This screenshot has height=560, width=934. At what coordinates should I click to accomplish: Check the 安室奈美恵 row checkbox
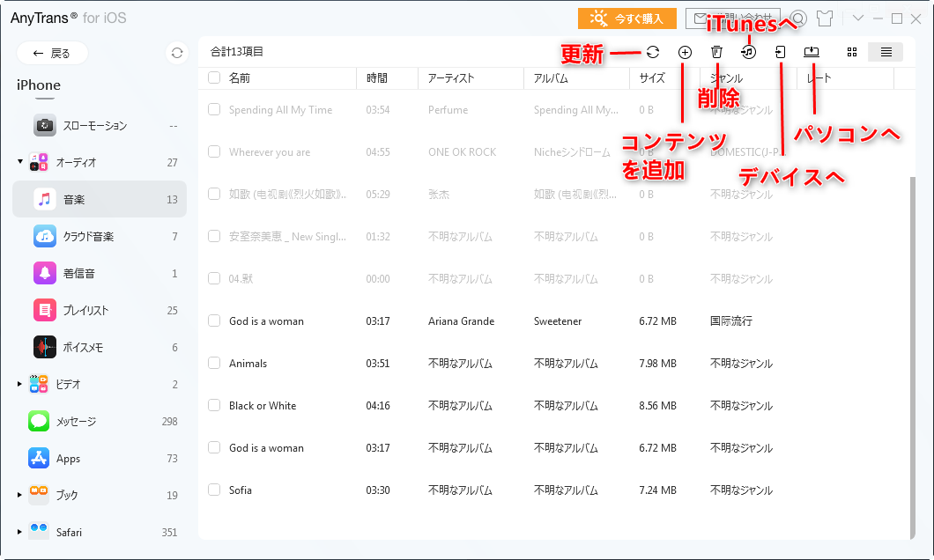click(214, 236)
